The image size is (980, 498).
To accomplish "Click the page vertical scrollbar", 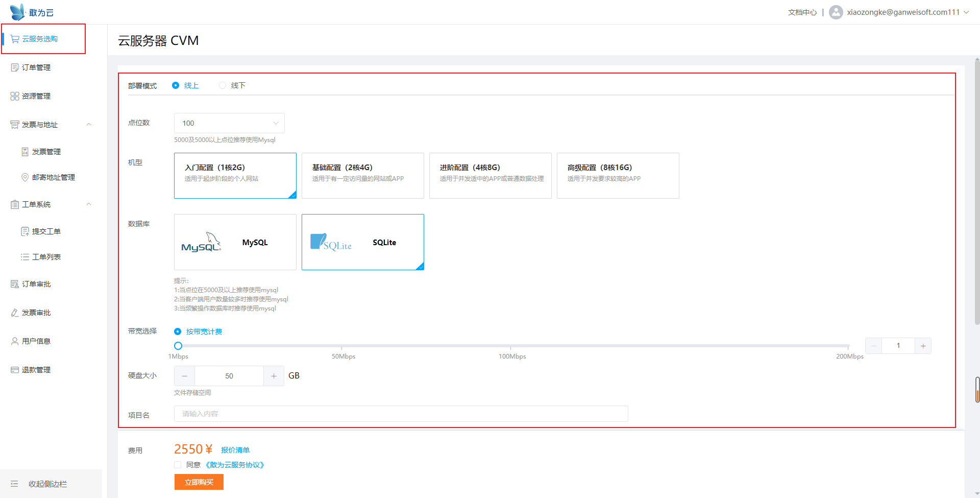I will click(x=977, y=192).
